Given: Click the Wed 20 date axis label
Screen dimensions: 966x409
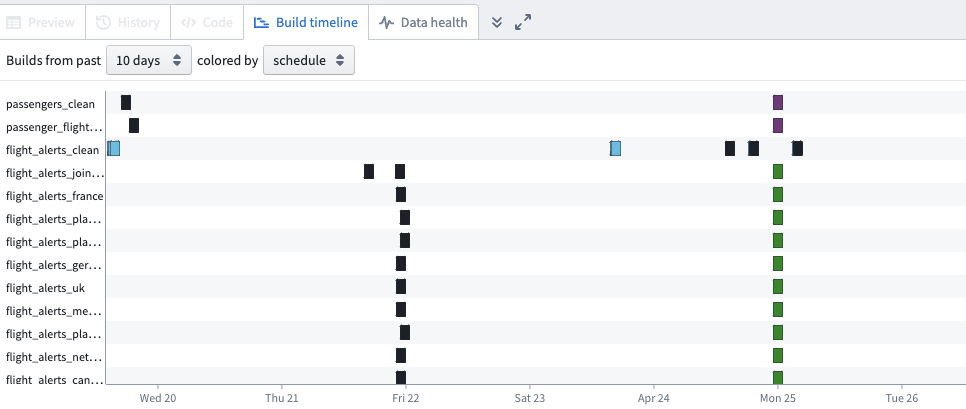Looking at the screenshot, I should (x=158, y=398).
